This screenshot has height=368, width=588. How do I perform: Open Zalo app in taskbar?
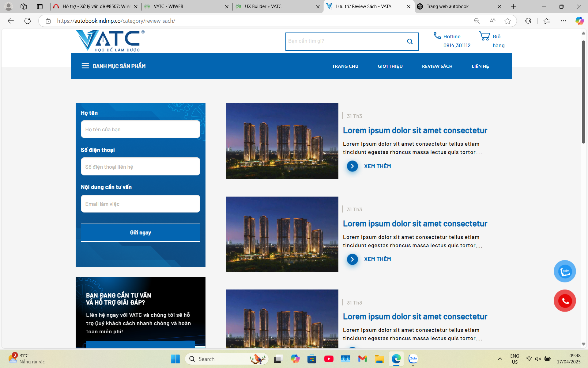[413, 359]
